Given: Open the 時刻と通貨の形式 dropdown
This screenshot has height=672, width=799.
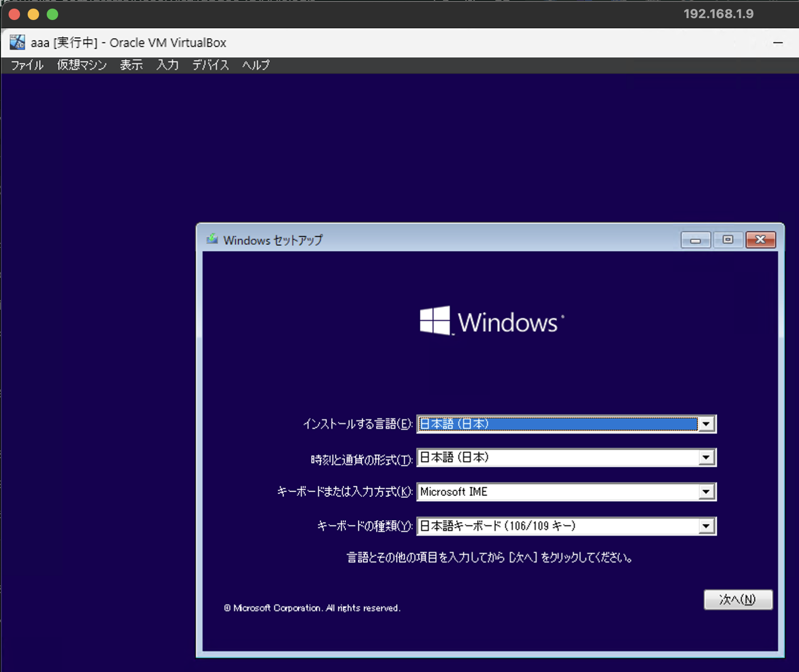Looking at the screenshot, I should point(707,458).
